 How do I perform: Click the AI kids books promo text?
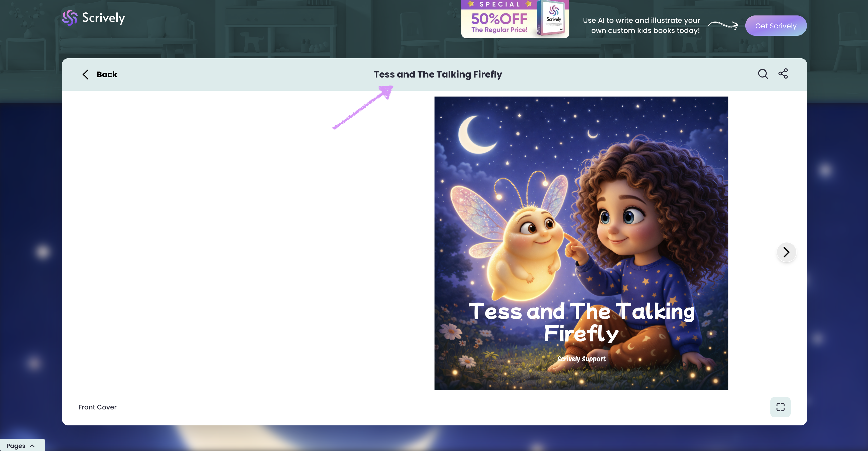[641, 25]
